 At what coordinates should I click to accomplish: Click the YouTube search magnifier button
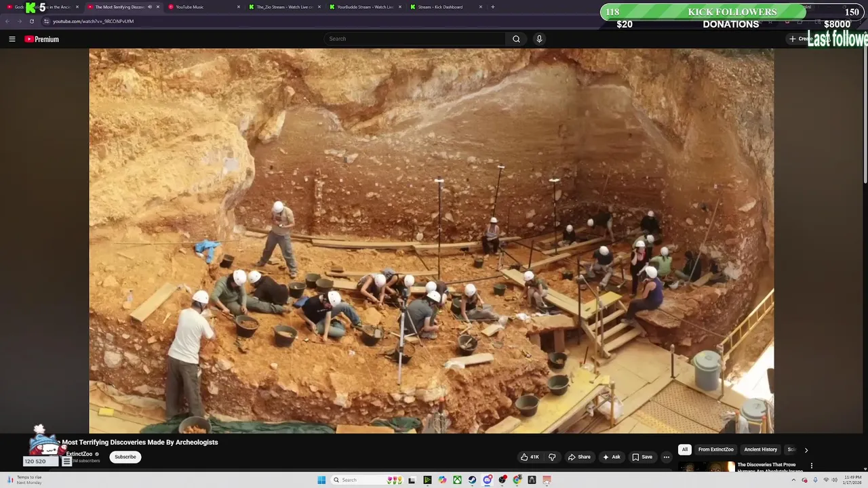pyautogui.click(x=516, y=39)
